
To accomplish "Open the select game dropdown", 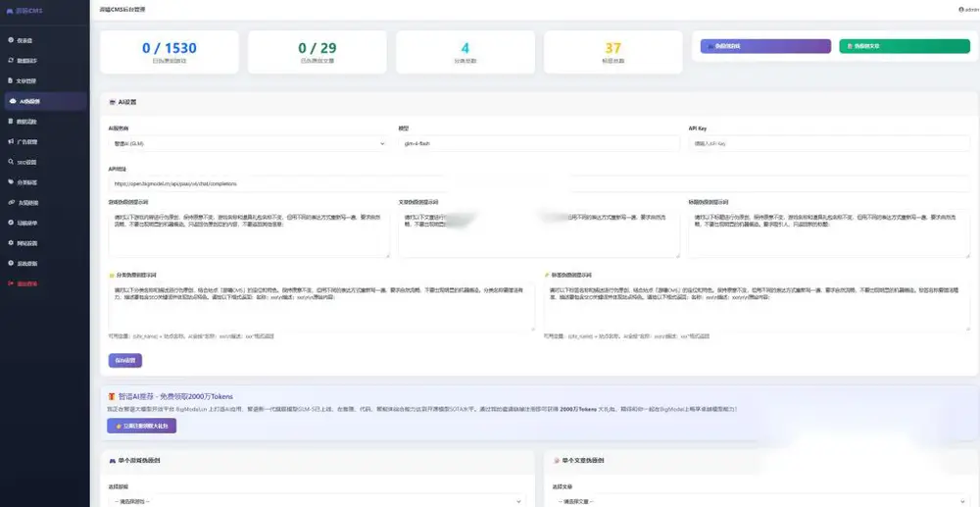I will 317,501.
